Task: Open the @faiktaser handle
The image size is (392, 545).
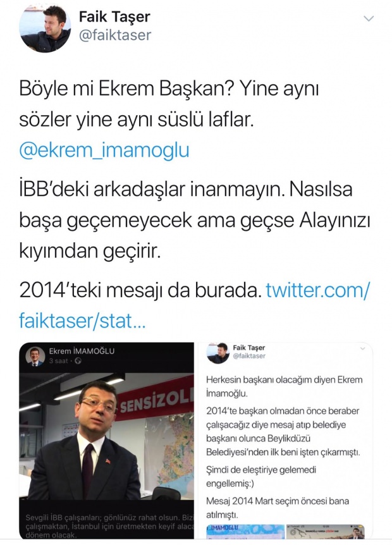Action: pyautogui.click(x=115, y=35)
